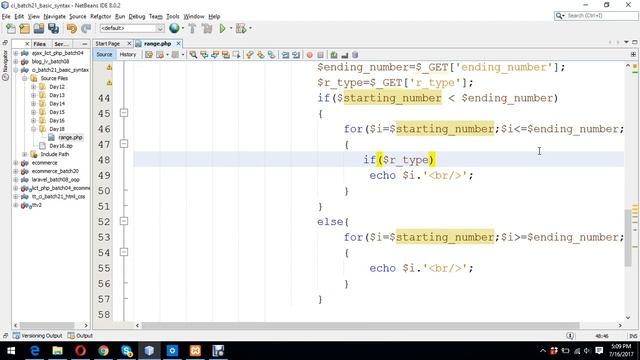Expand the Include Path node

pos(24,154)
